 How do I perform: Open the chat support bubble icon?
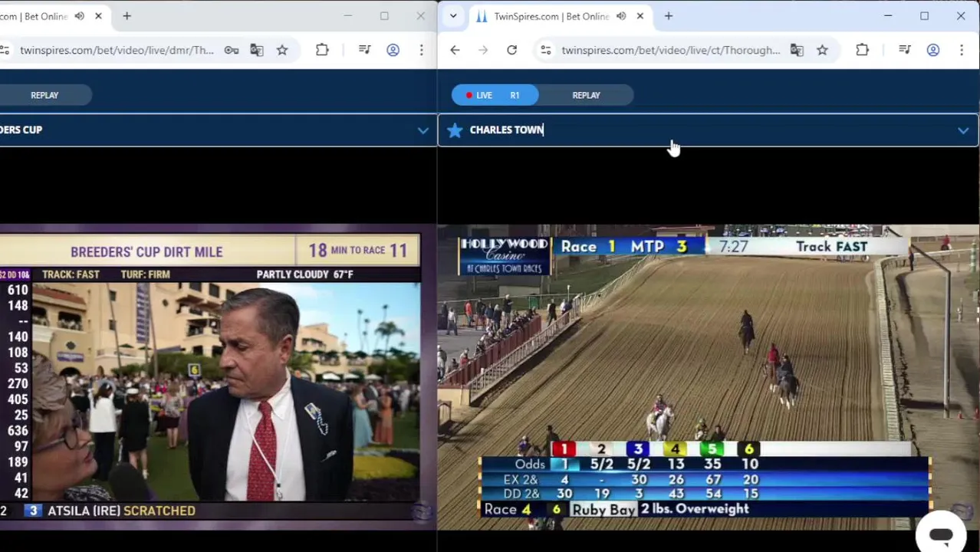(941, 534)
